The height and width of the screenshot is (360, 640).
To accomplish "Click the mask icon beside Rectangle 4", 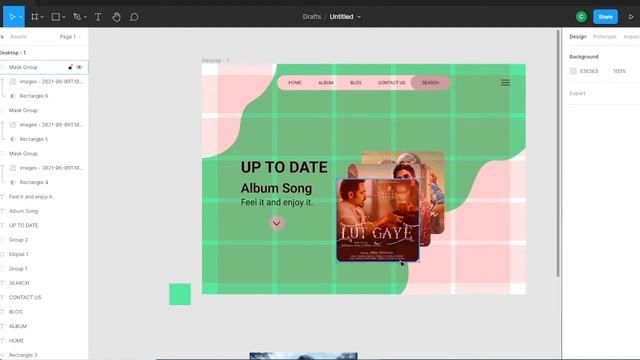I will pos(13,182).
